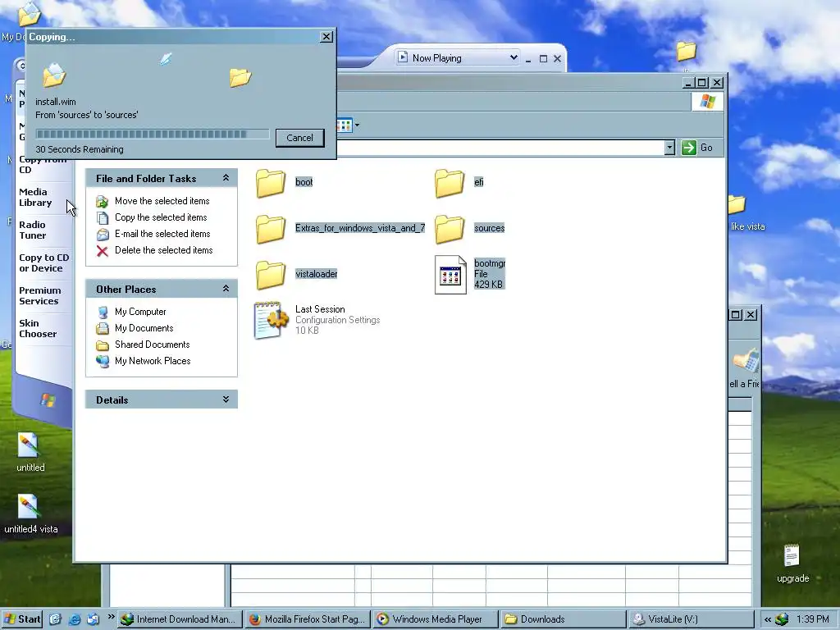Switch to Mozilla Firefox Start Page taskbar button
The width and height of the screenshot is (840, 630).
(x=308, y=619)
